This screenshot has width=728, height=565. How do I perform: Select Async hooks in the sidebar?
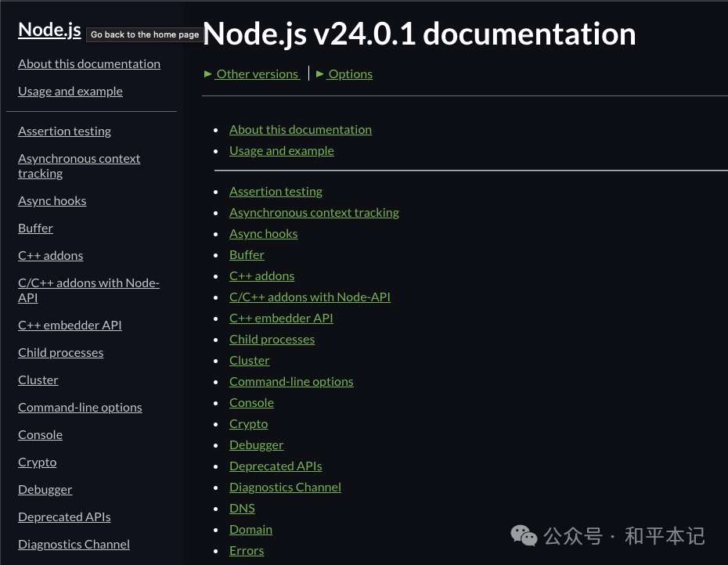coord(52,201)
